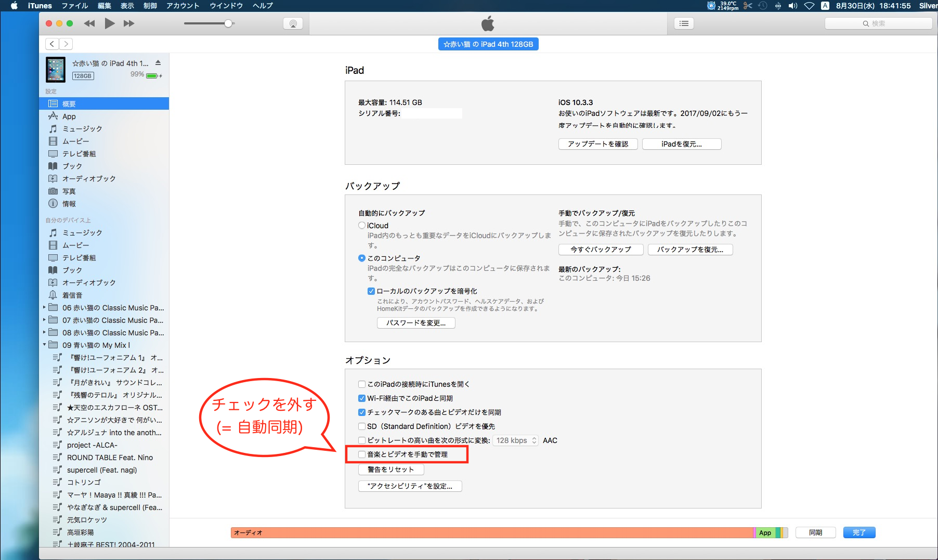Toggle チェックマークのある曲とビデオだけを同期 checkbox
This screenshot has width=938, height=560.
pos(362,412)
